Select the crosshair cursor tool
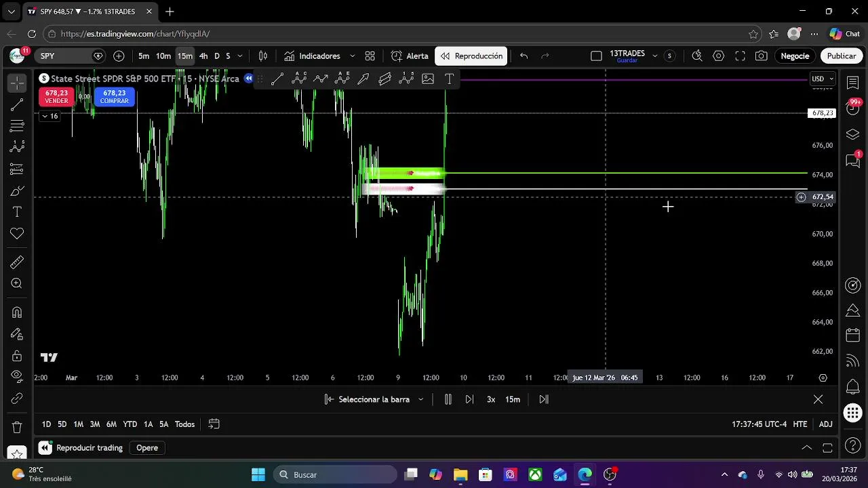This screenshot has height=488, width=868. point(17,83)
